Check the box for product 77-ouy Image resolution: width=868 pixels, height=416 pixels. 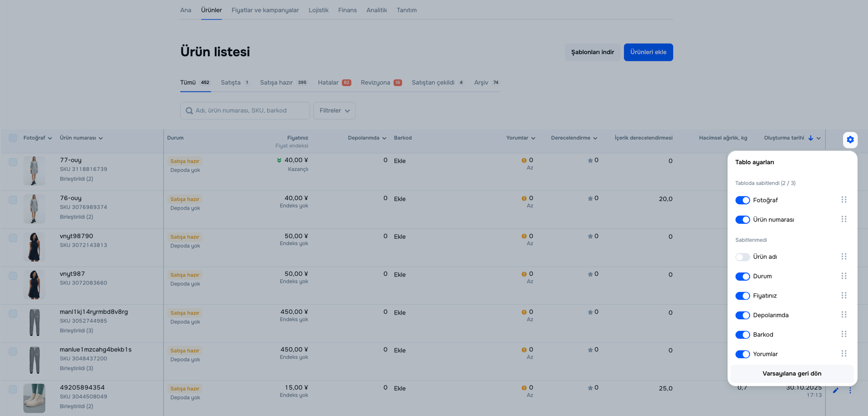point(13,162)
